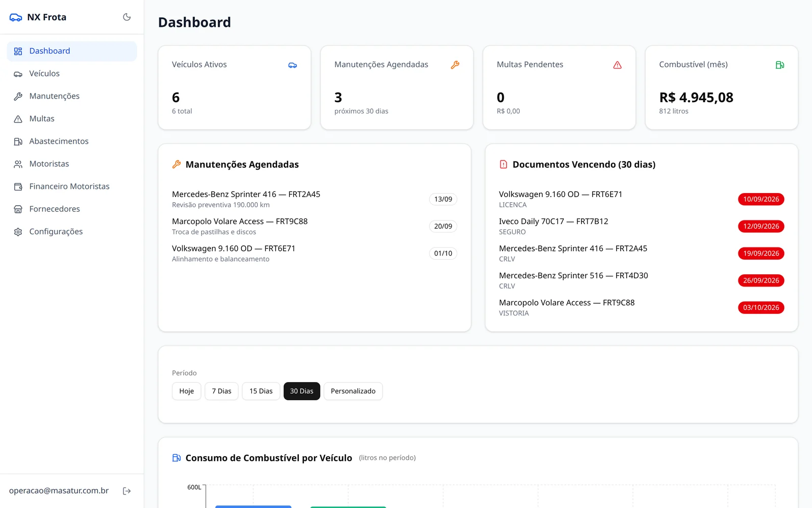Click the 26/09/2026 expiry badge
Image resolution: width=812 pixels, height=508 pixels.
click(x=761, y=280)
